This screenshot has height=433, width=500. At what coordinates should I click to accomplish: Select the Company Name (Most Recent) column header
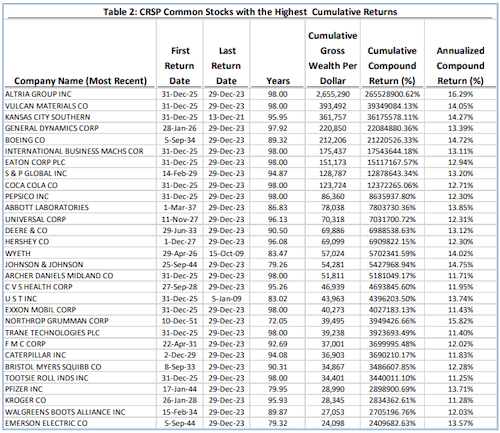click(x=80, y=81)
